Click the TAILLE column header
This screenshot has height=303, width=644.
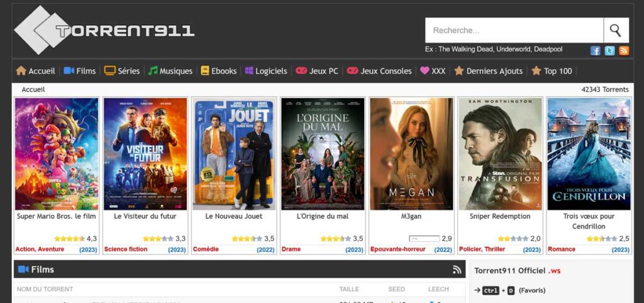coord(349,289)
